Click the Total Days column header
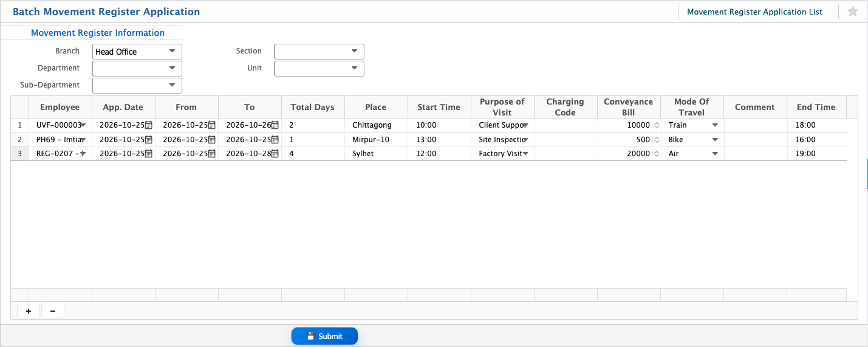Screen dimensions: 868x347 (313, 107)
